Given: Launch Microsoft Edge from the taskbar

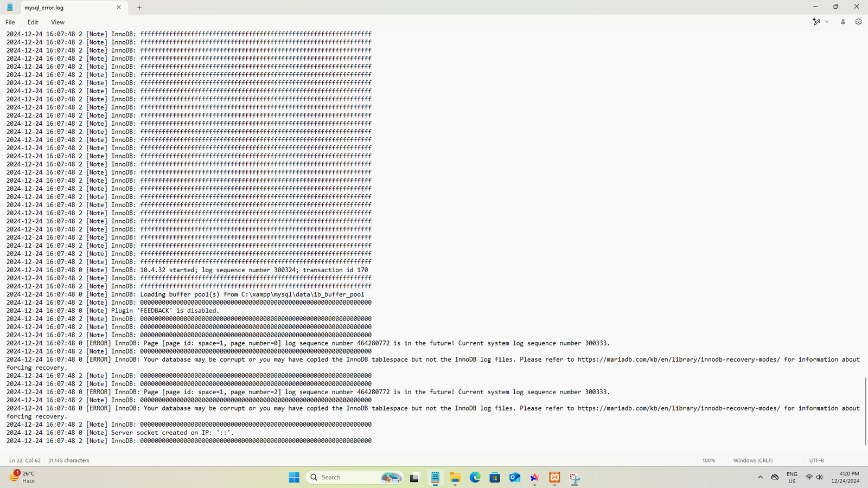Looking at the screenshot, I should pyautogui.click(x=475, y=477).
